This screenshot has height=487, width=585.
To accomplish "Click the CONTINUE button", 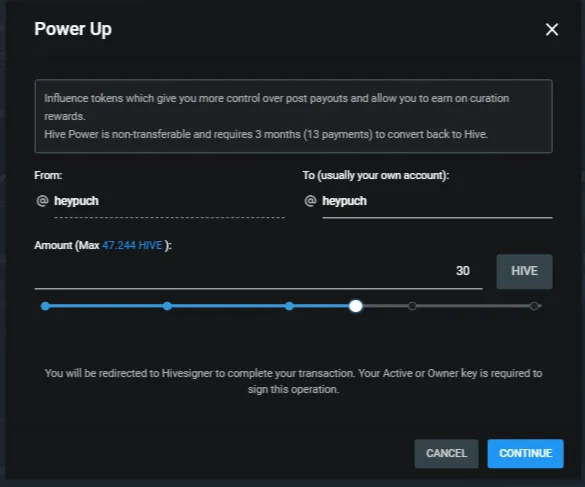I will pos(525,453).
